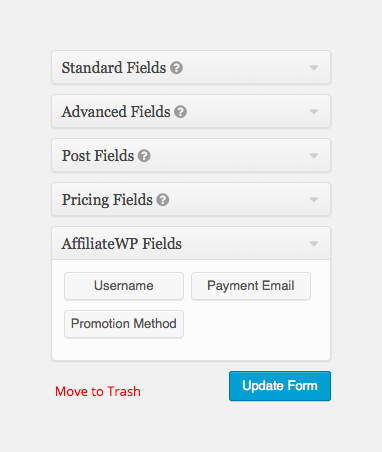
Task: Toggle the AffiliateWP Fields panel title
Action: (x=121, y=244)
